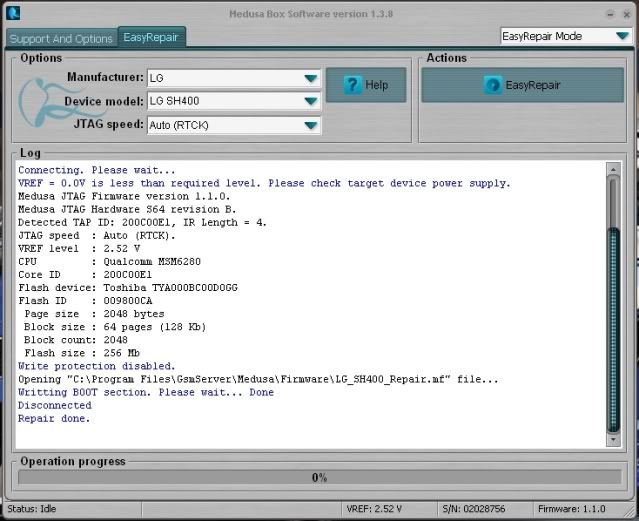Minimize the Medusa Box window
The height and width of the screenshot is (521, 639).
click(x=610, y=14)
